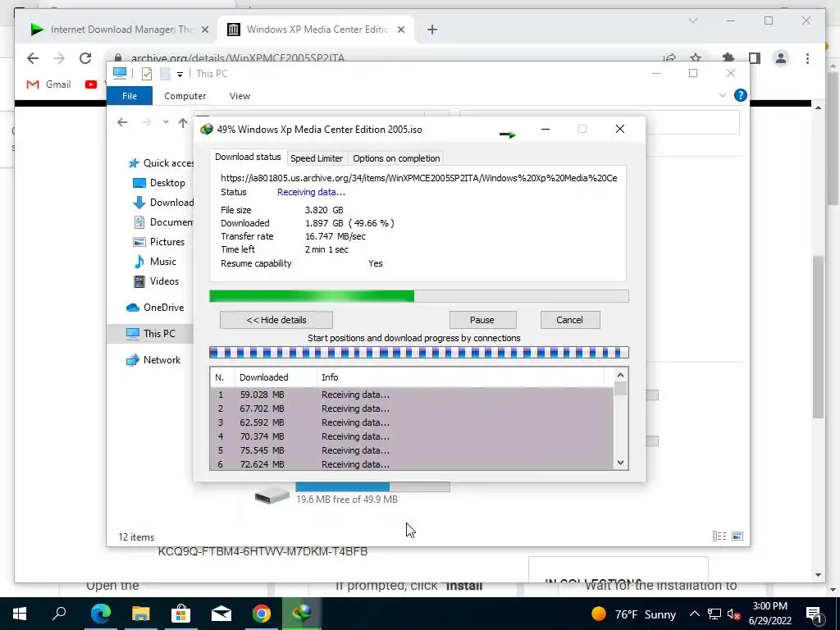The height and width of the screenshot is (630, 840).
Task: Click the connections progress segment bar
Action: pyautogui.click(x=419, y=353)
